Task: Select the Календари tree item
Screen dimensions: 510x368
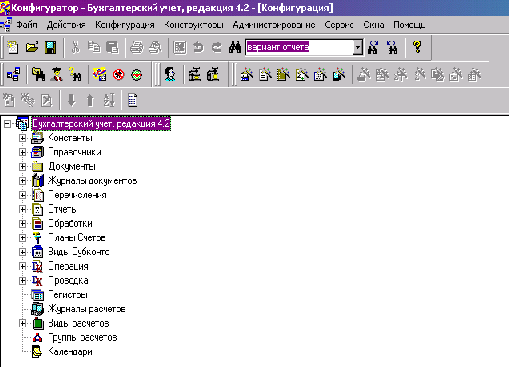Action: pyautogui.click(x=70, y=352)
